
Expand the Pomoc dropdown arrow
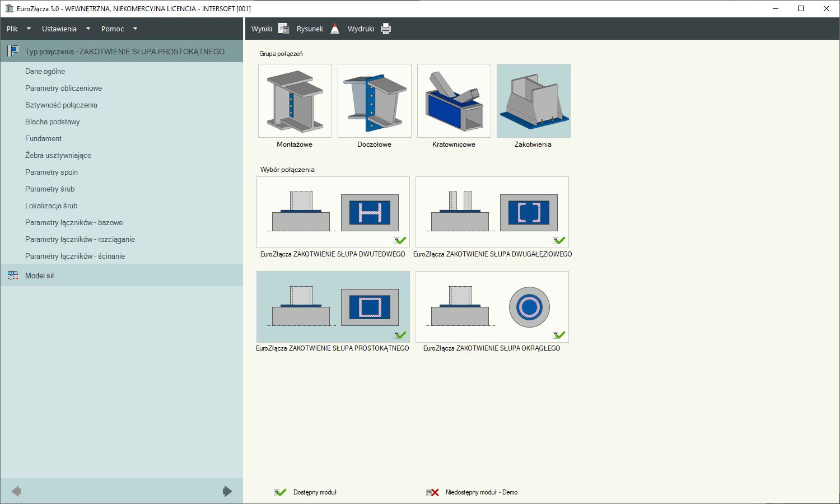pyautogui.click(x=135, y=29)
